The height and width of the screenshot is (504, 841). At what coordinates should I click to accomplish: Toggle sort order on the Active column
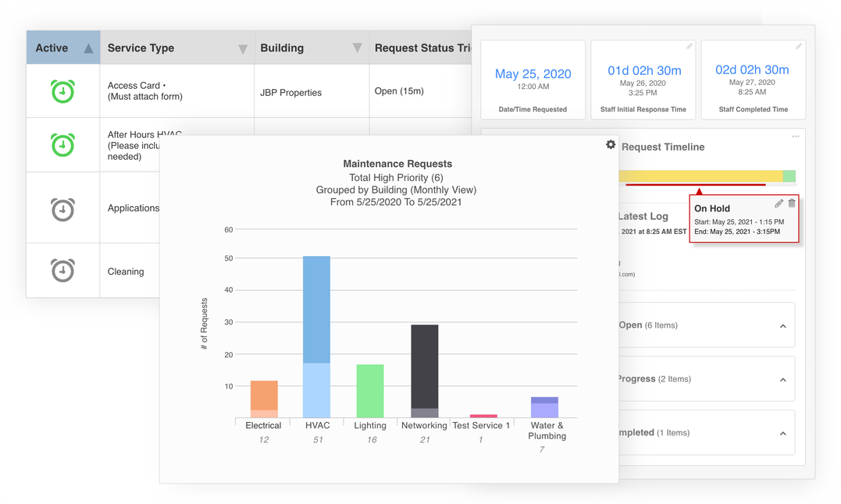click(89, 47)
